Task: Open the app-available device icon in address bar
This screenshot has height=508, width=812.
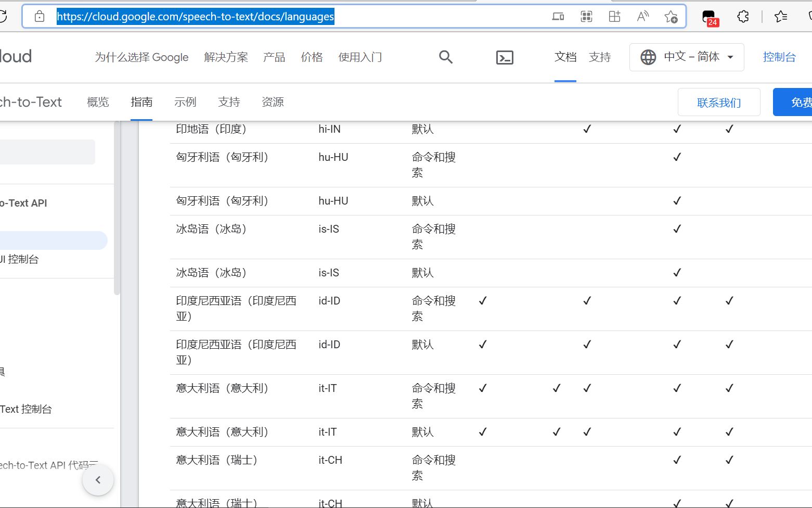Action: (558, 17)
